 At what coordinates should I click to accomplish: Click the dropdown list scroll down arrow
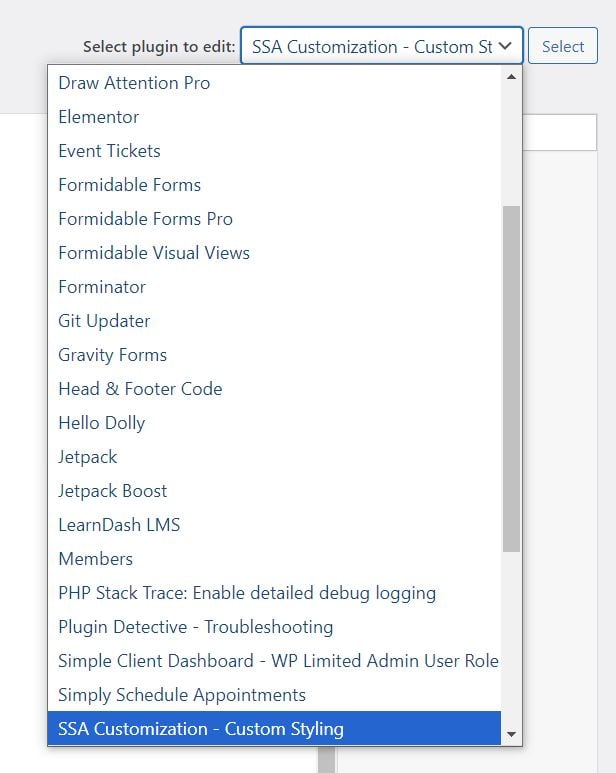point(512,735)
